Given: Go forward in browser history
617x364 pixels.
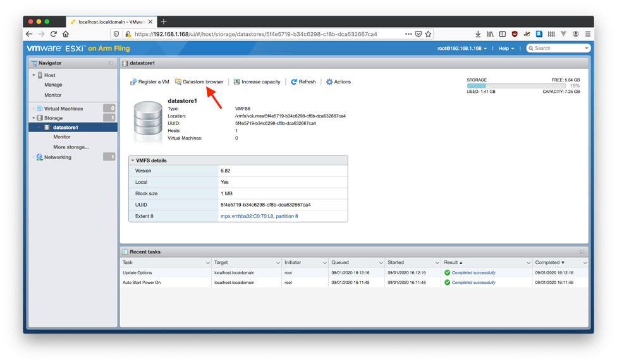Looking at the screenshot, I should (41, 34).
